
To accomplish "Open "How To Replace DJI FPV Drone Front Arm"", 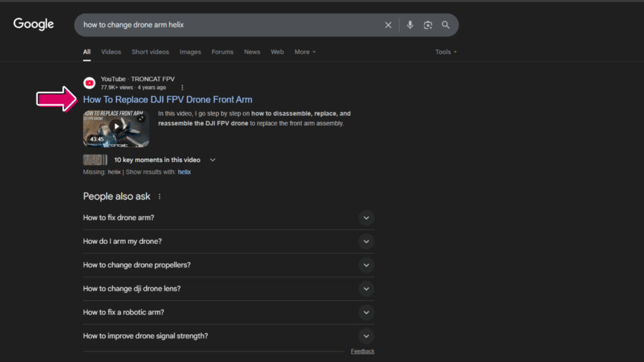I will [x=167, y=99].
